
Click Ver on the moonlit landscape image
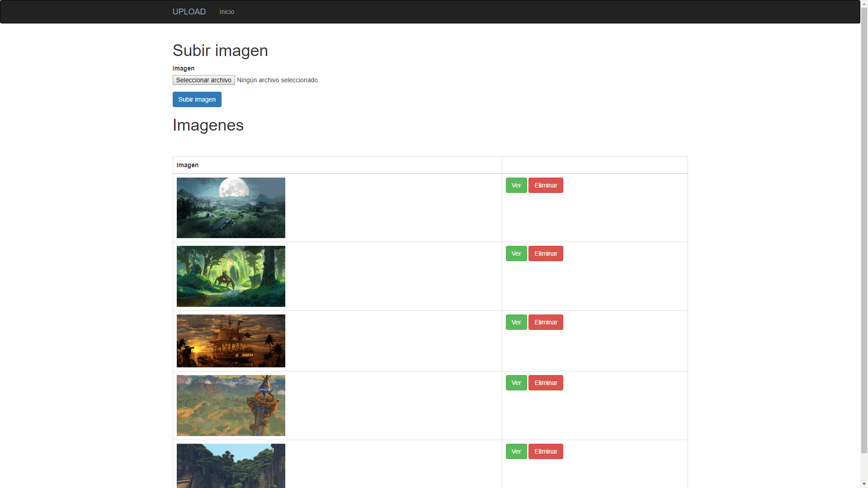(516, 185)
